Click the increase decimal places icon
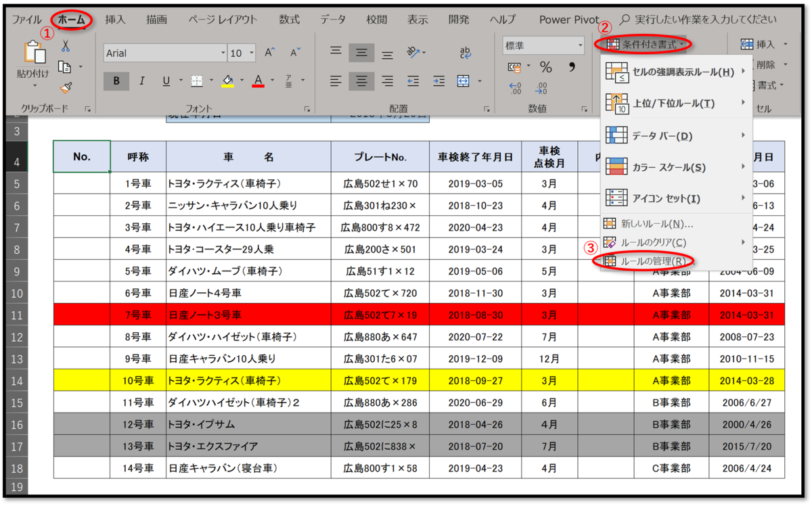The image size is (812, 506). click(515, 89)
